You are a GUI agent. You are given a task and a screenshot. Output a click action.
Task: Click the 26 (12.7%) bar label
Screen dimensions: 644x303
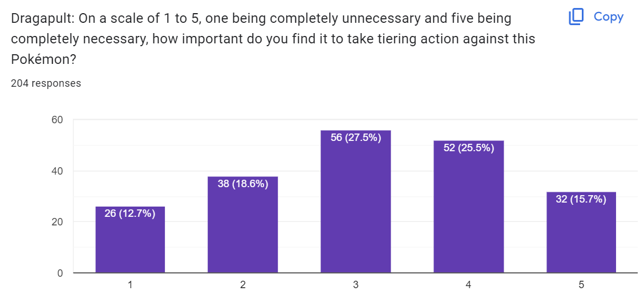(130, 214)
